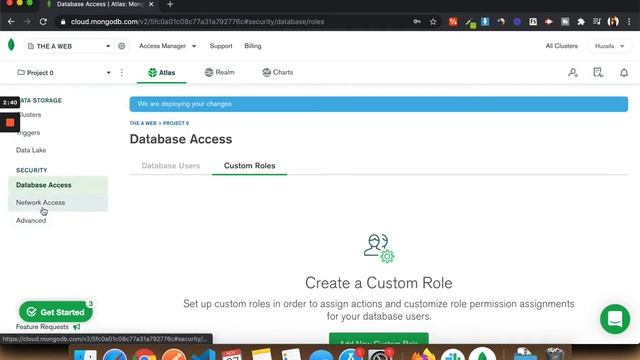Viewport: 640px width, 360px height.
Task: Click the browser back arrow
Action: (11, 22)
